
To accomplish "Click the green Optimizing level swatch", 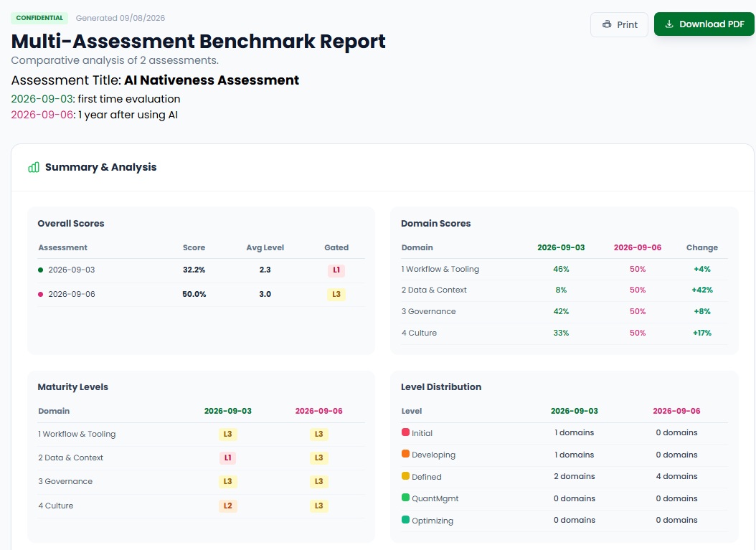I will [405, 520].
